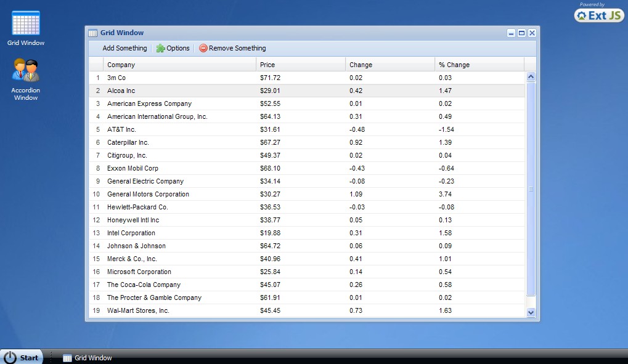Select The Procter & Gamble Company row
This screenshot has height=364, width=628.
(307, 297)
